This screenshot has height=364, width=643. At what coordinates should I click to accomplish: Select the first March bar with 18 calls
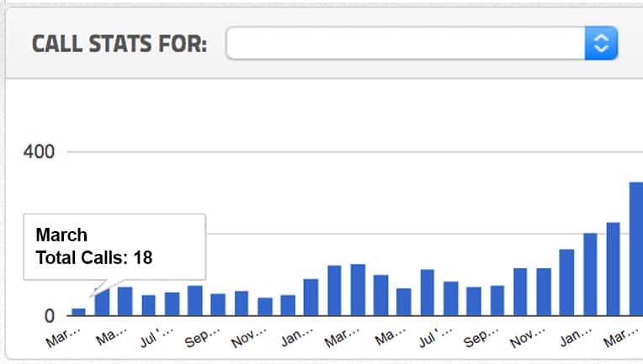click(79, 312)
